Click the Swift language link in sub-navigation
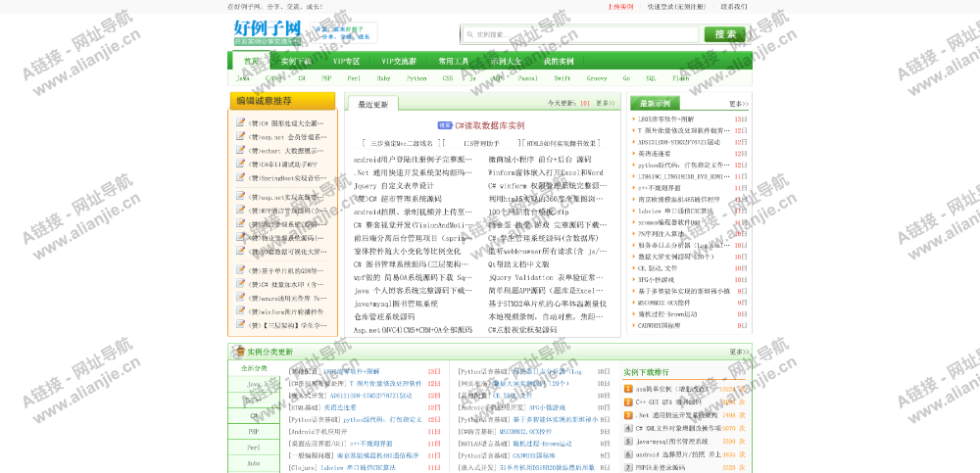Screen dimensions: 980x473 pos(562,78)
